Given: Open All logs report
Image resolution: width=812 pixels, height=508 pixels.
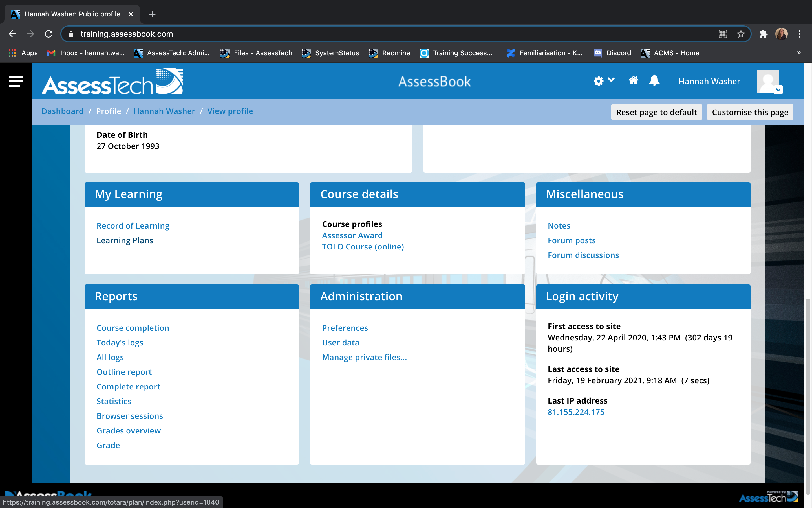Looking at the screenshot, I should pyautogui.click(x=110, y=358).
